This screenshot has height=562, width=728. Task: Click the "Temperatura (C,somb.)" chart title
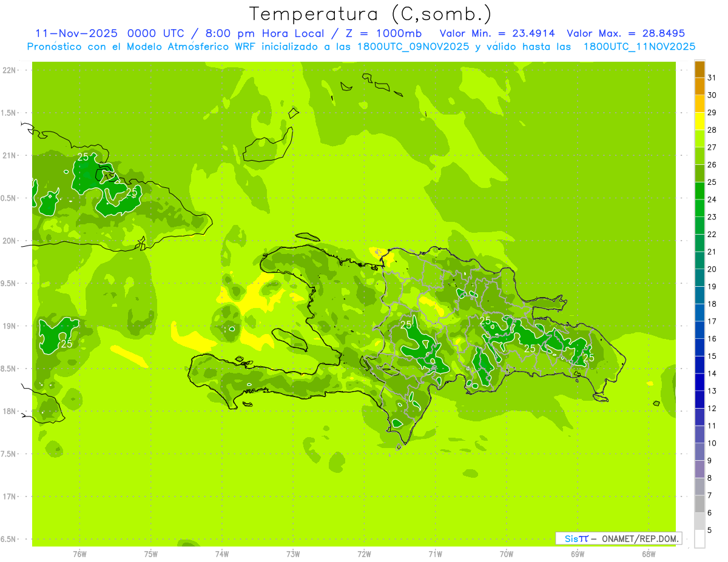pyautogui.click(x=371, y=13)
